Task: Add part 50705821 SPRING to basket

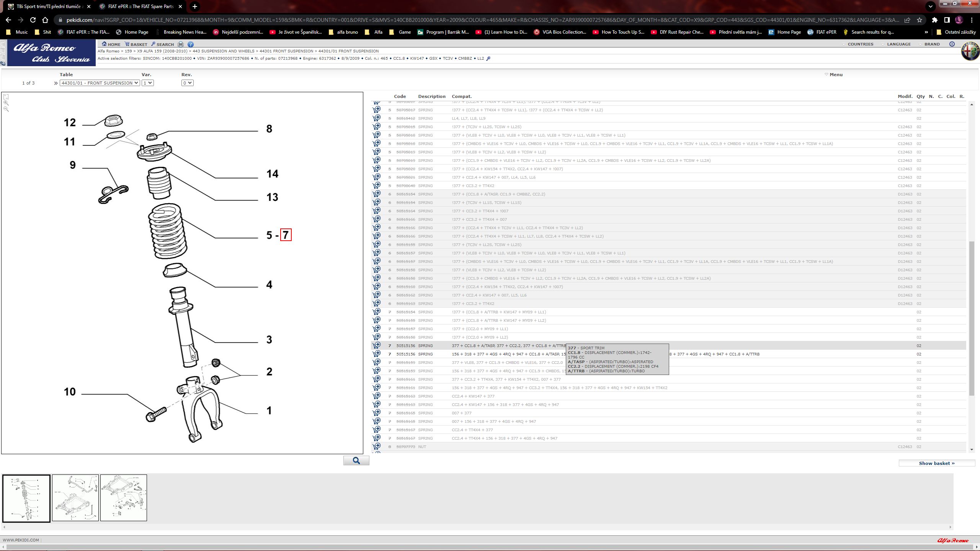Action: 377,177
